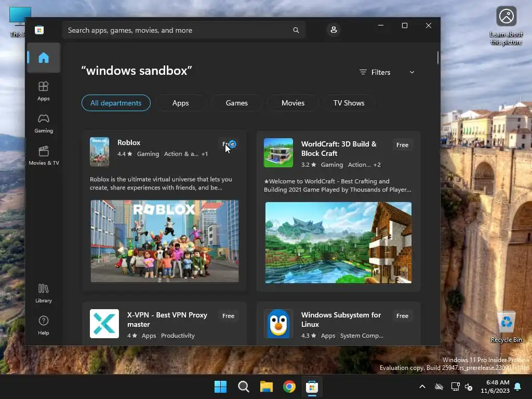Viewport: 532px width, 399px height.
Task: Click Windows Subsystem for Linux title
Action: point(341,320)
